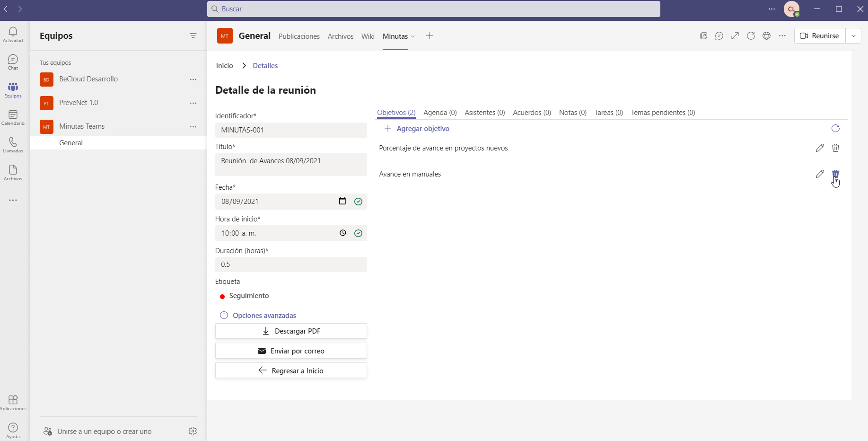Select the red Seguimiento tag dot
The image size is (868, 441).
222,297
